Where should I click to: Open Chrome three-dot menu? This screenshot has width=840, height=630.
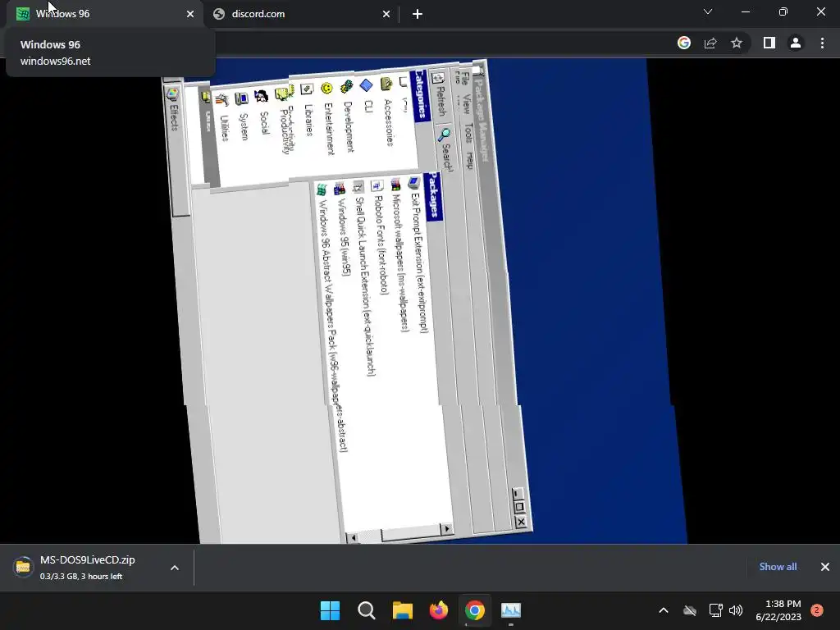coord(822,43)
